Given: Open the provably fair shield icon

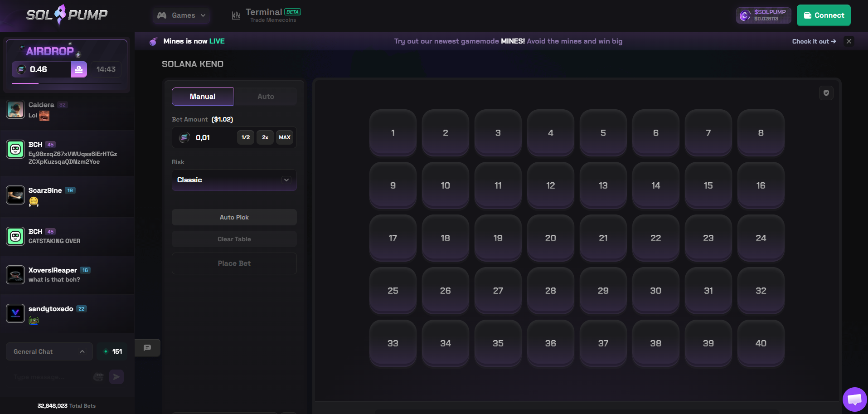Looking at the screenshot, I should [826, 93].
